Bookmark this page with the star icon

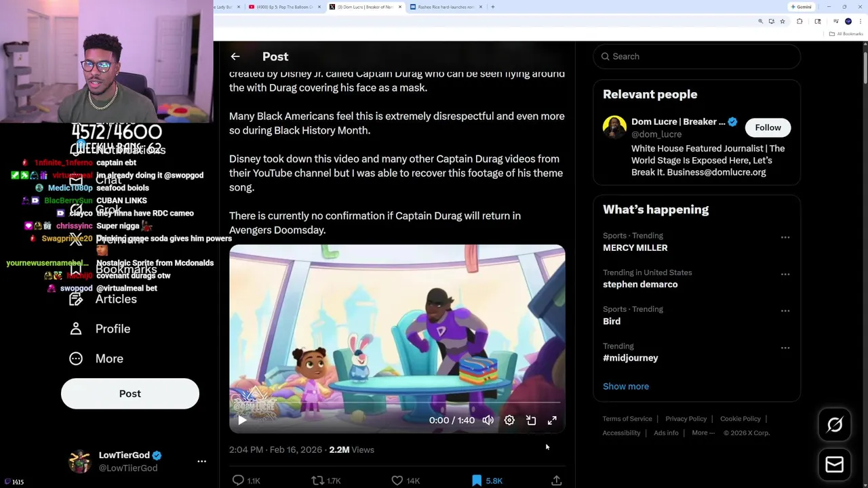[783, 22]
